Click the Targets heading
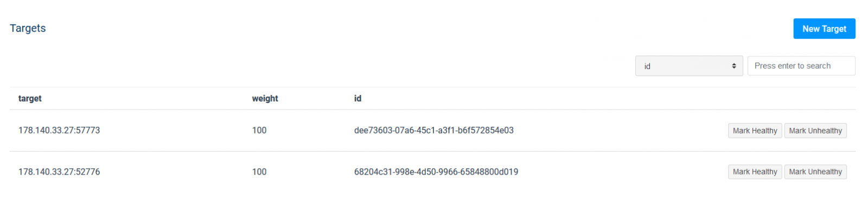Viewport: 868px width, 211px height. coord(28,28)
